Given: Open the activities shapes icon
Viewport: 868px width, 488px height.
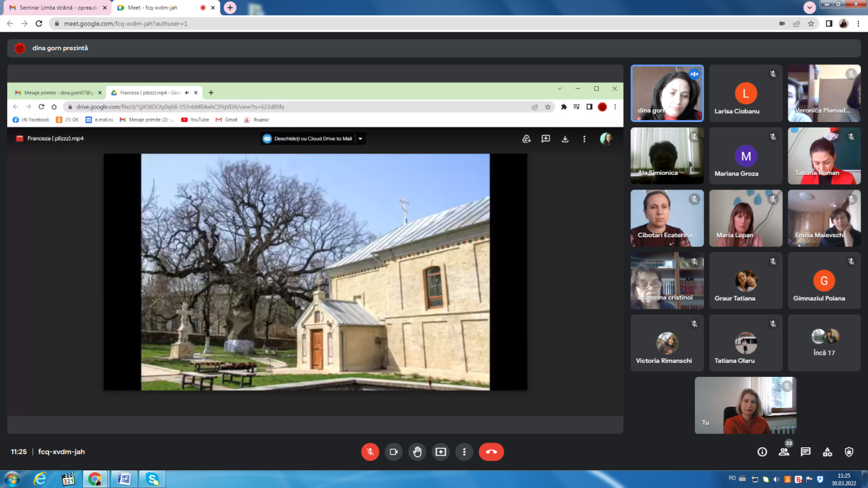Looking at the screenshot, I should tap(827, 452).
